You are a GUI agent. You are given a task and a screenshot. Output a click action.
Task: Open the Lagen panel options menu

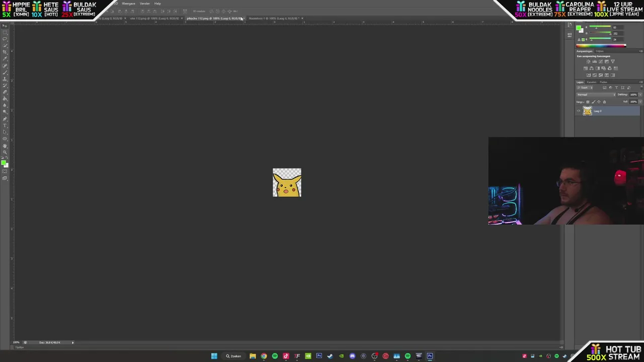point(641,82)
